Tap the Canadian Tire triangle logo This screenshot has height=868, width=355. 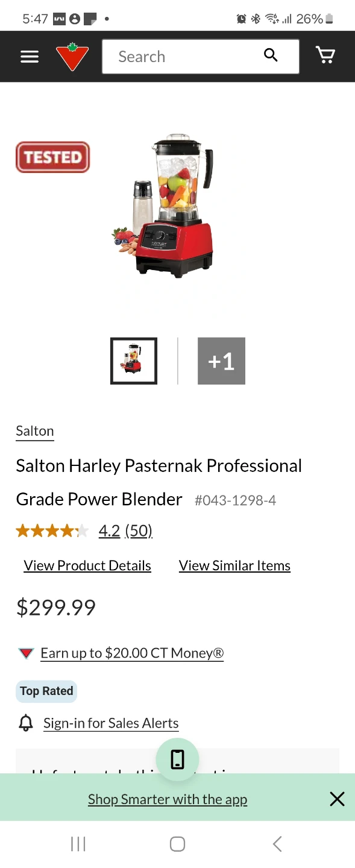coord(72,57)
